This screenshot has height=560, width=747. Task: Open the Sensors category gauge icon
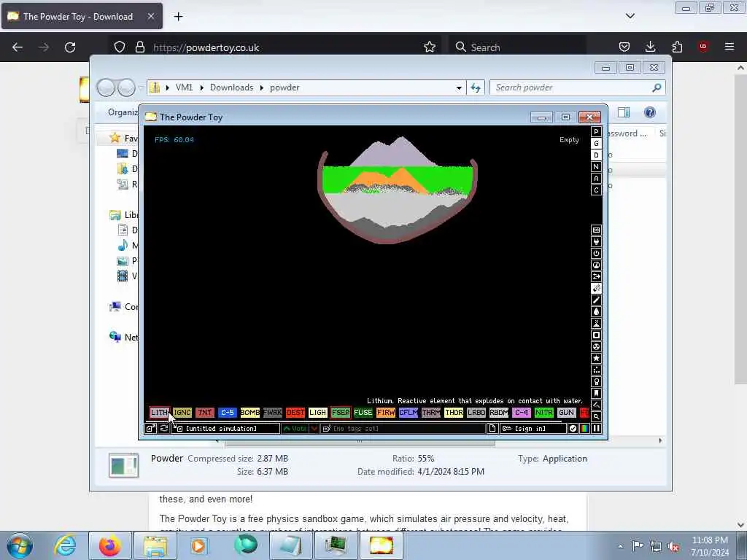point(596,265)
